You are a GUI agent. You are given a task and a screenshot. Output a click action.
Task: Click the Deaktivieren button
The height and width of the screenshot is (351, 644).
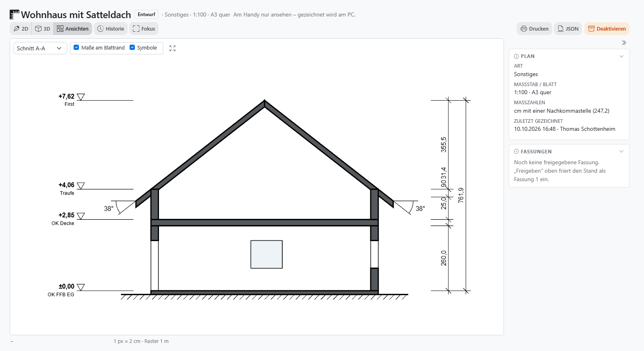[607, 29]
